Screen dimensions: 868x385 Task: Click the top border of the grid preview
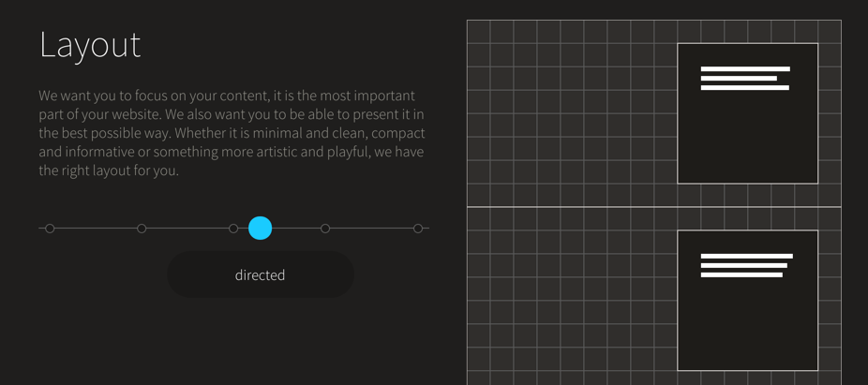pyautogui.click(x=653, y=21)
